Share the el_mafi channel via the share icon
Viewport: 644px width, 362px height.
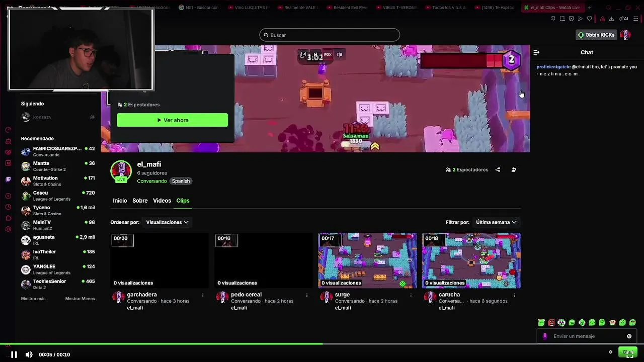click(x=498, y=170)
